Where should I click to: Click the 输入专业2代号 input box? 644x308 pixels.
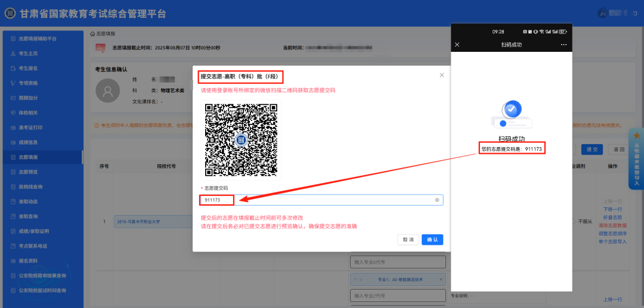pyautogui.click(x=398, y=295)
